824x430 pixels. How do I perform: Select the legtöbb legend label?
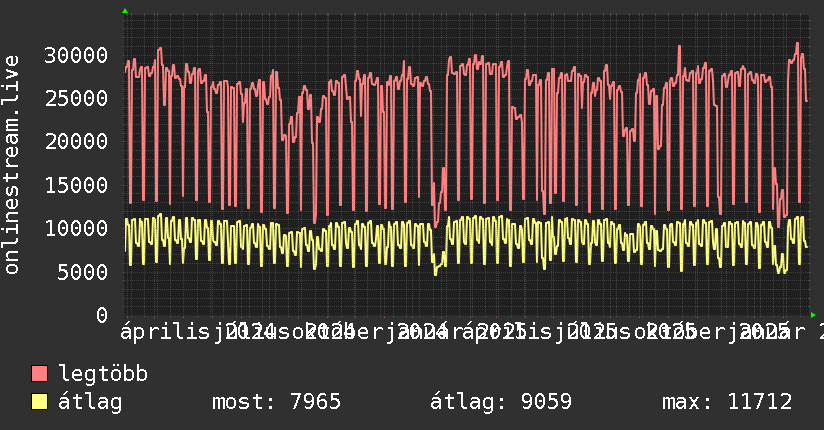coord(103,374)
